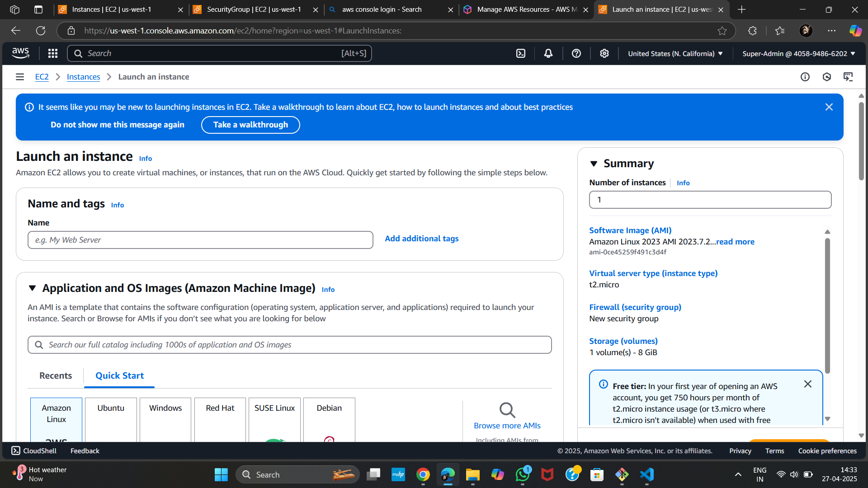Click the main page vertical scrollbar

[x=861, y=141]
